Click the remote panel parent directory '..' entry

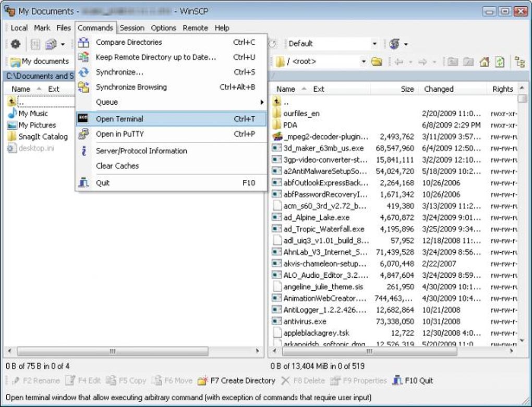282,102
